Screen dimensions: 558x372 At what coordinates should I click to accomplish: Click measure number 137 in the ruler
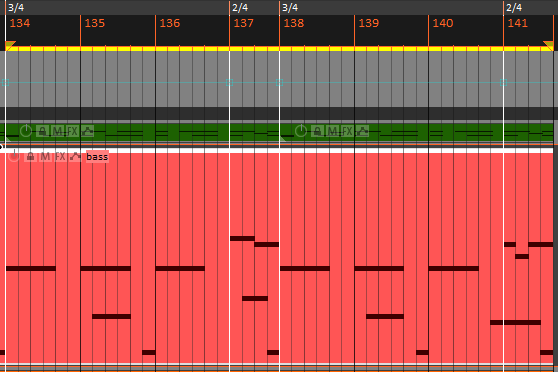(x=244, y=23)
